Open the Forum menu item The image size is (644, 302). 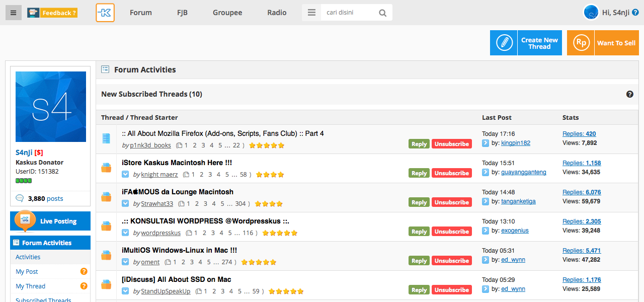(x=140, y=13)
